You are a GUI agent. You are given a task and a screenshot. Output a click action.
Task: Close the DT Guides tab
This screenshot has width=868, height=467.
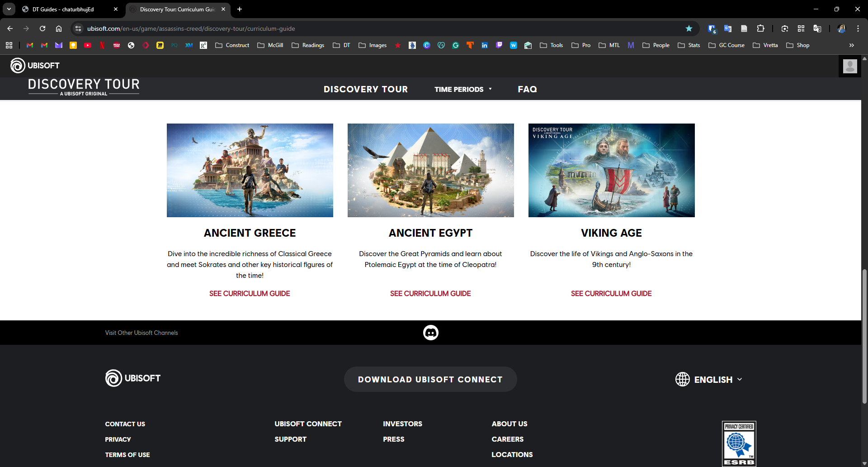[x=116, y=9]
